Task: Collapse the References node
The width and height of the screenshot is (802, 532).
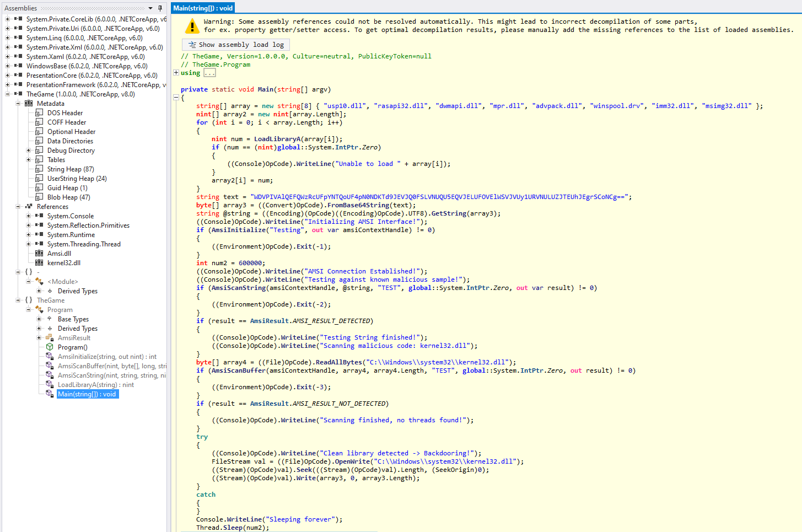Action: [18, 206]
